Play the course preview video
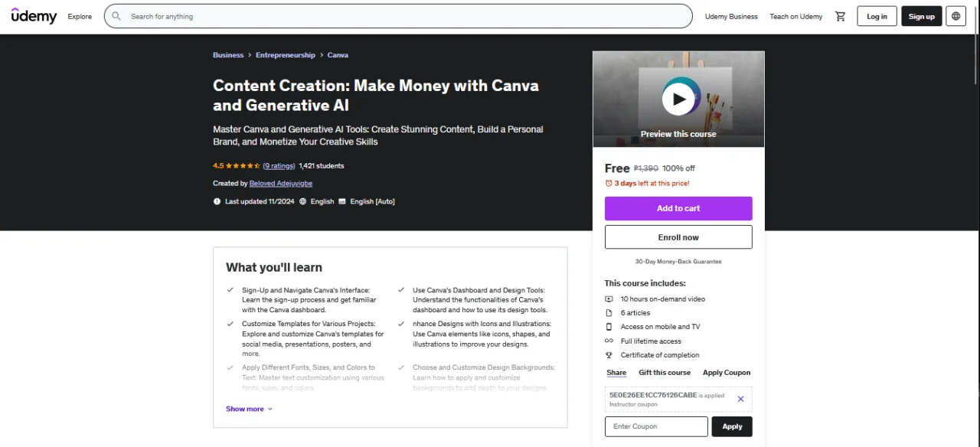 point(678,98)
